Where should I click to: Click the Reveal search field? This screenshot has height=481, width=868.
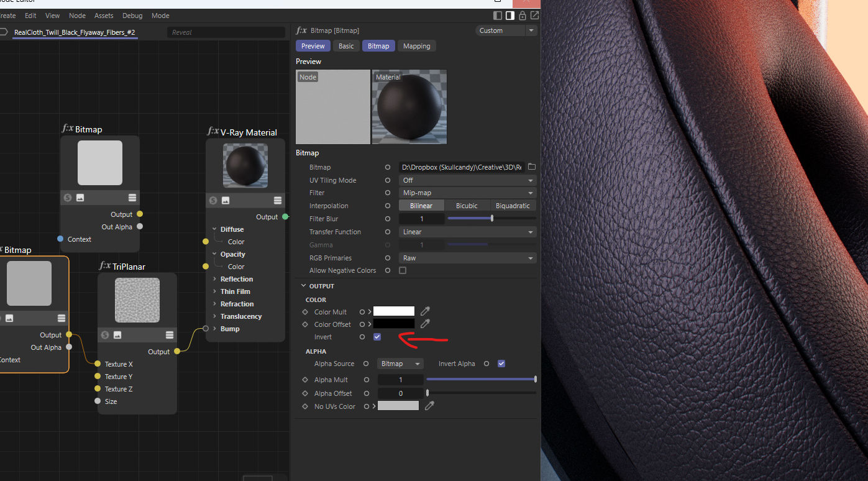coord(226,32)
